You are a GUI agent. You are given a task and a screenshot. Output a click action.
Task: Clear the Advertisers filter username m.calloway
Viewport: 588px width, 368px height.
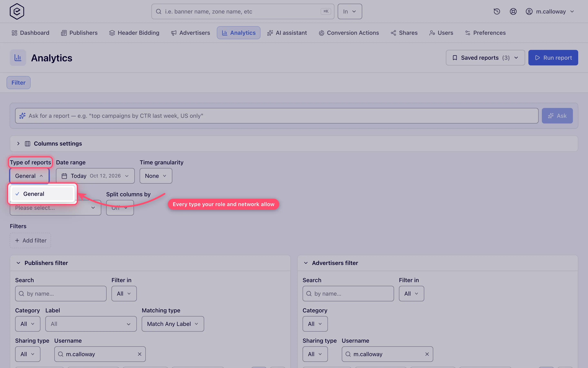click(427, 354)
